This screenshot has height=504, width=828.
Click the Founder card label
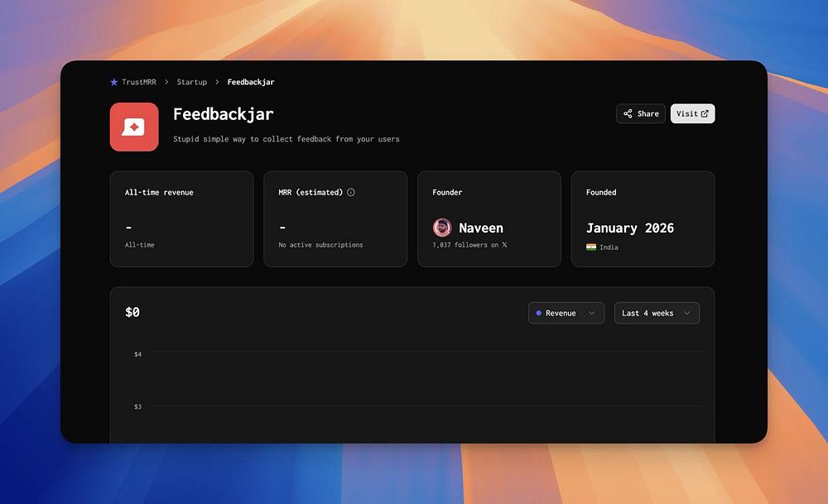point(447,192)
